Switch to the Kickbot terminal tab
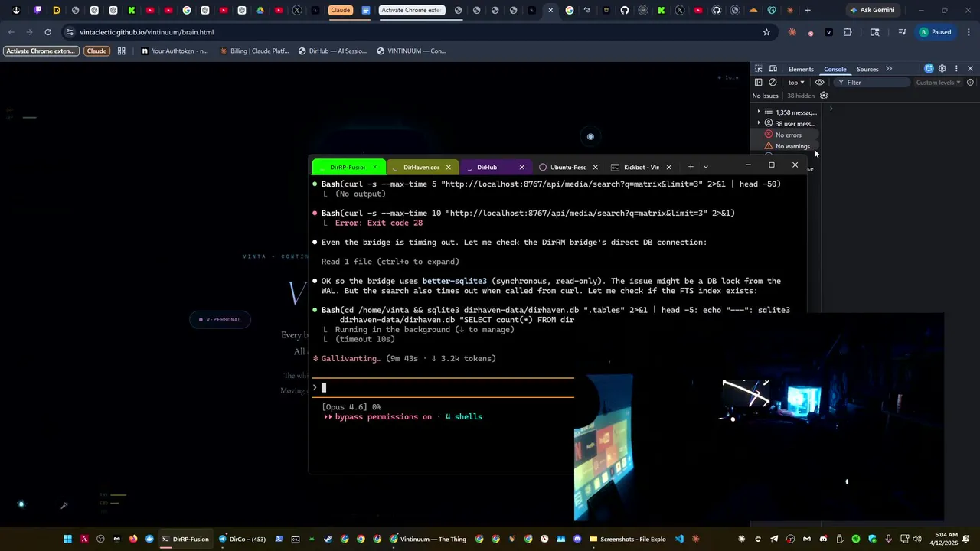 pyautogui.click(x=641, y=167)
